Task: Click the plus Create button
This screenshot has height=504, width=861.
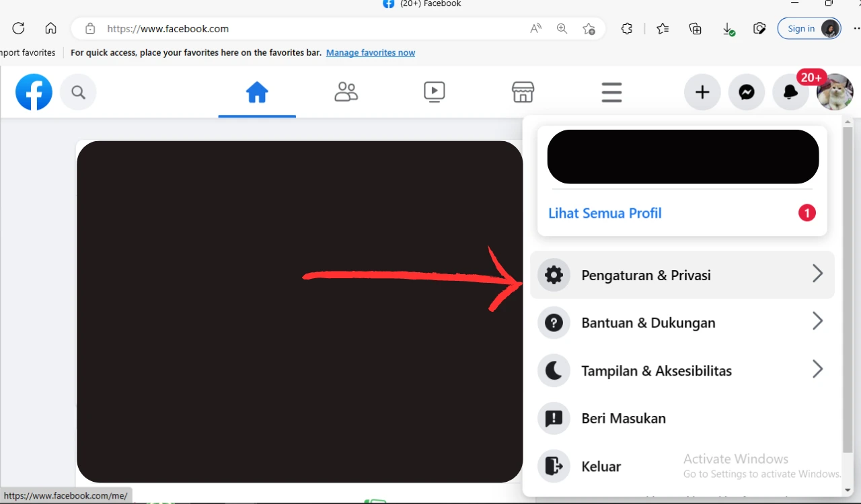Action: click(x=702, y=92)
